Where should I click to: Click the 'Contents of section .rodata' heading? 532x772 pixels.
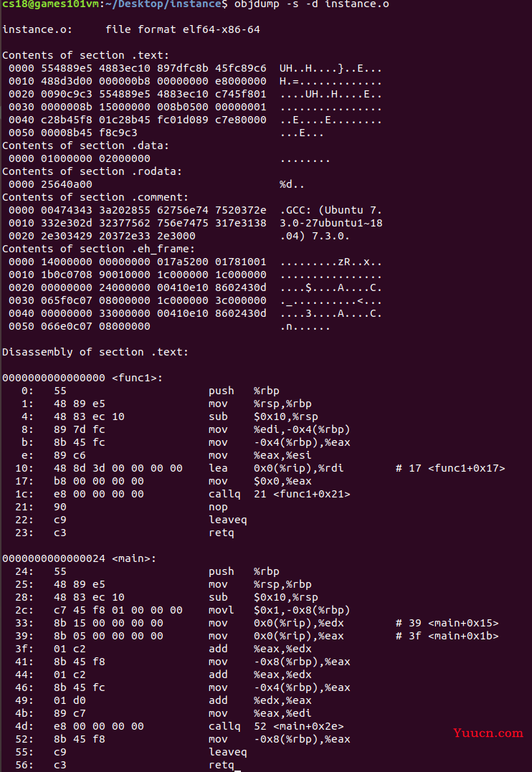point(92,171)
